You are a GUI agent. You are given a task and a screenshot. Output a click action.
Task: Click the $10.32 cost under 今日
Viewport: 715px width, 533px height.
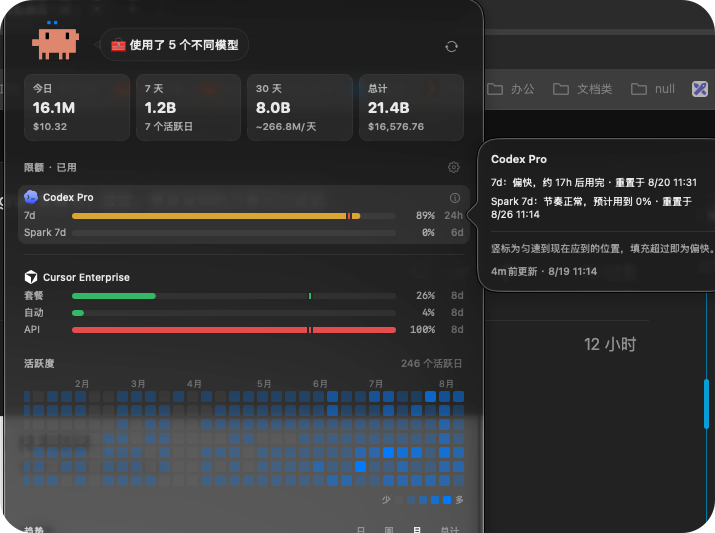click(x=50, y=126)
